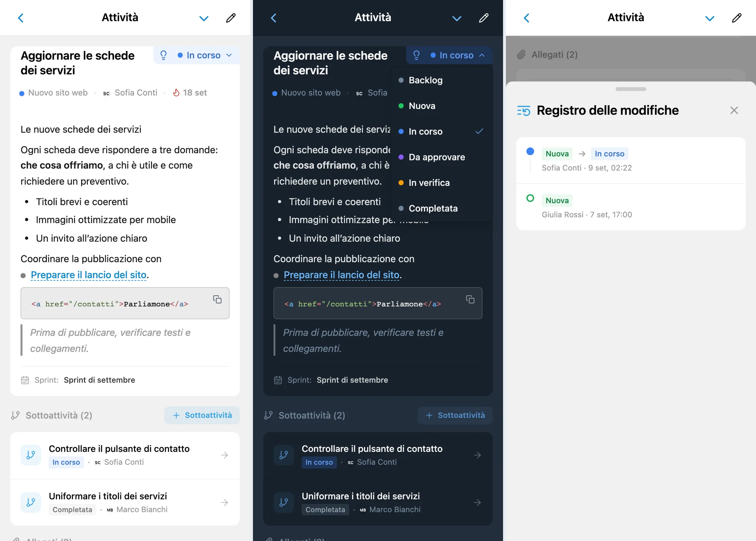Open 'Controllare il pulsante di contatto' arrow, light panel
This screenshot has width=756, height=541.
pos(224,455)
